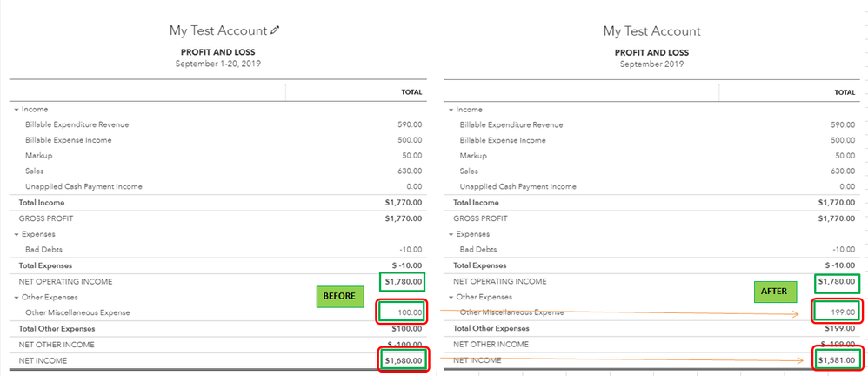
Task: Select Bad Debts label in left report
Action: (43, 250)
